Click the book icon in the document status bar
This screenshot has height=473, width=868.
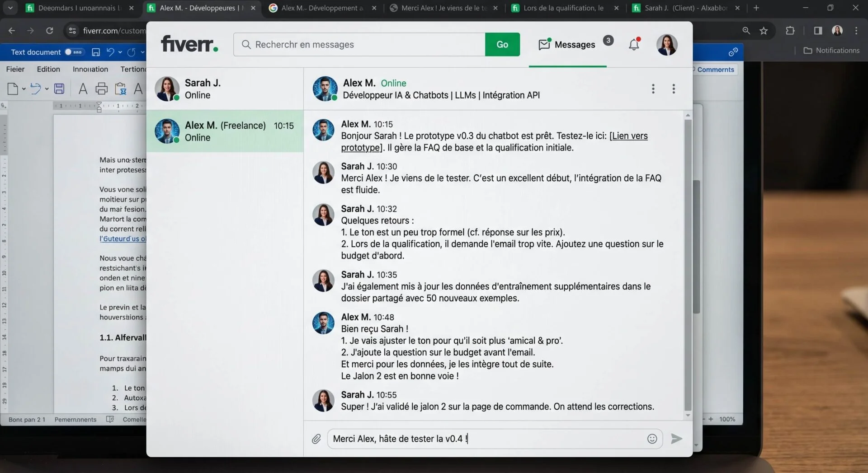click(x=110, y=419)
